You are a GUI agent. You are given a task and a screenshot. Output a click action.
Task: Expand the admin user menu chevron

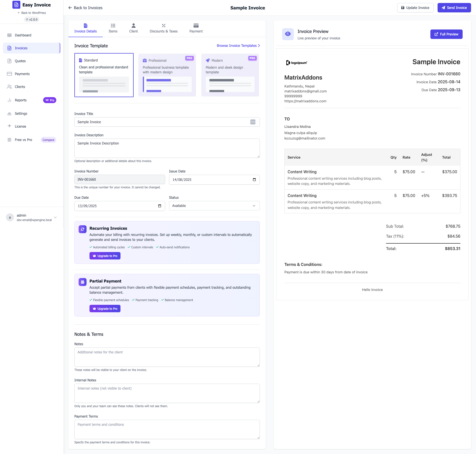[x=55, y=217]
